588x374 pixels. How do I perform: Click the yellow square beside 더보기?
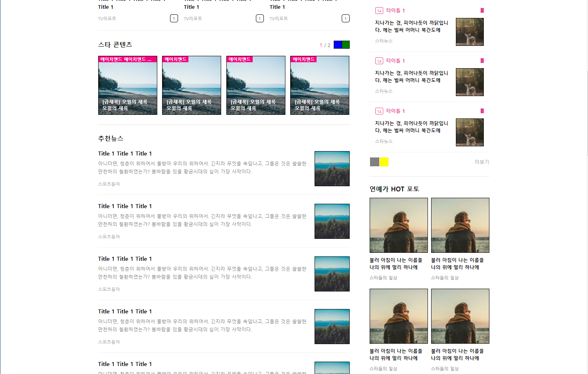[x=384, y=162]
